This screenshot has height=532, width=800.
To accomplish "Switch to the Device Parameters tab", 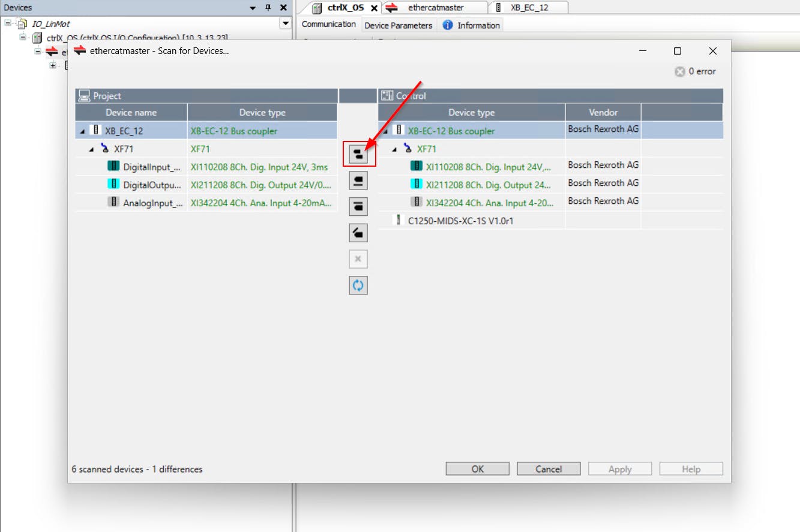I will [x=398, y=25].
